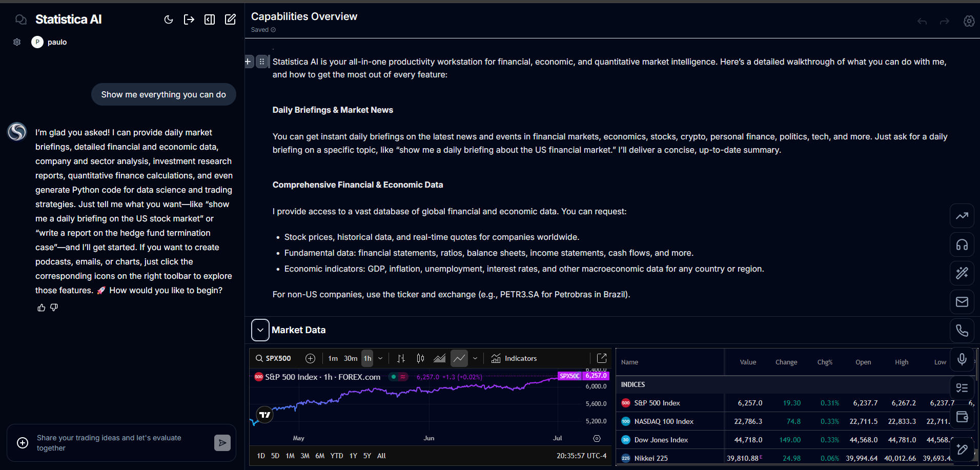Redo the document change
Image resolution: width=980 pixels, height=470 pixels.
[x=945, y=21]
